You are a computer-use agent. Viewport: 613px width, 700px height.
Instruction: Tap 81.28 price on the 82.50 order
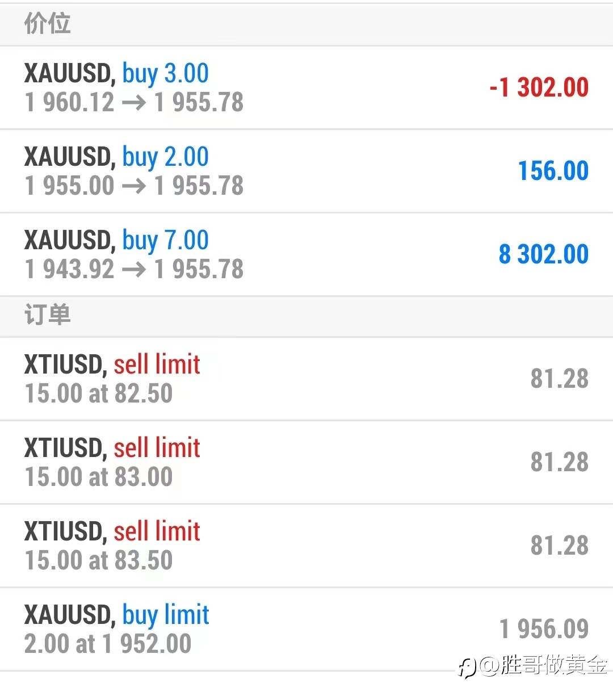click(560, 379)
